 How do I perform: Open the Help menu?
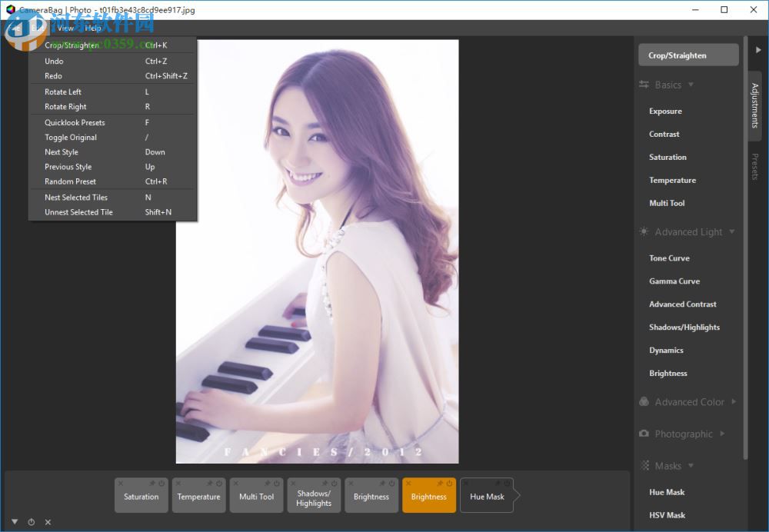coord(93,28)
